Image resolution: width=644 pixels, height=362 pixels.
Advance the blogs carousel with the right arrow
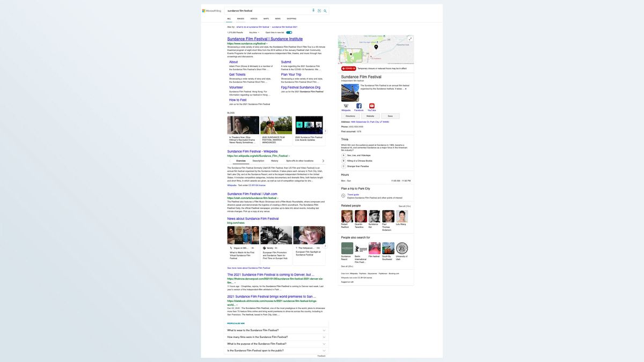coord(325,130)
